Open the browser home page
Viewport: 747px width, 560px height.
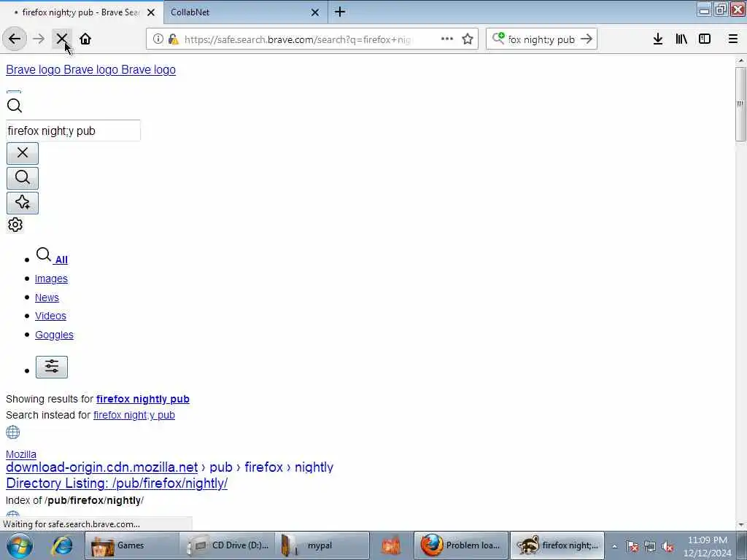[x=85, y=39]
